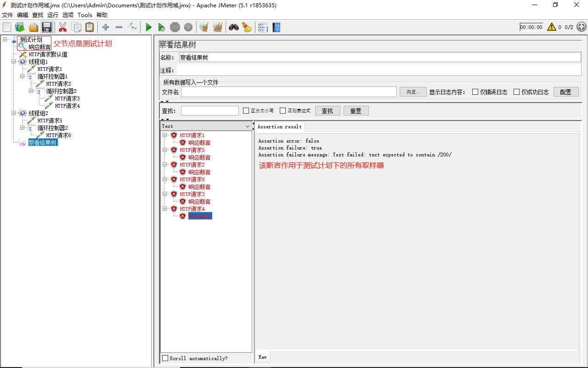
Task: Click the 0/2 thread count text
Action: (x=569, y=27)
